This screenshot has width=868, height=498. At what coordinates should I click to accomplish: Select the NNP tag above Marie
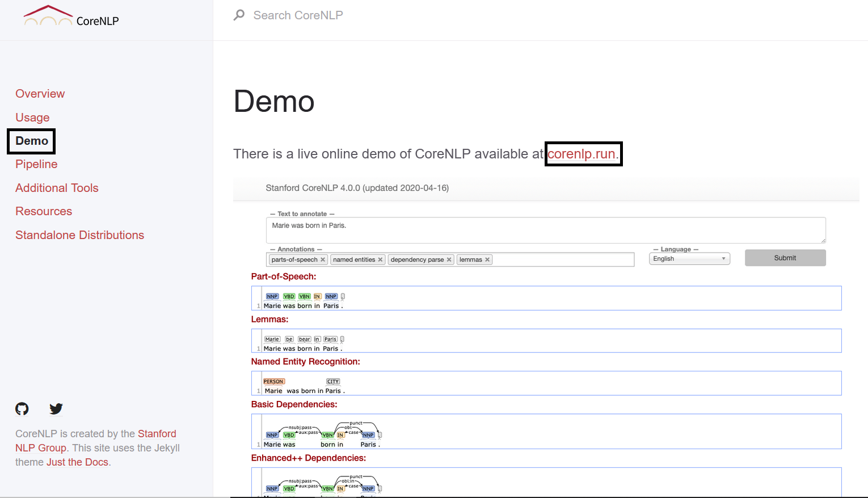pyautogui.click(x=272, y=296)
